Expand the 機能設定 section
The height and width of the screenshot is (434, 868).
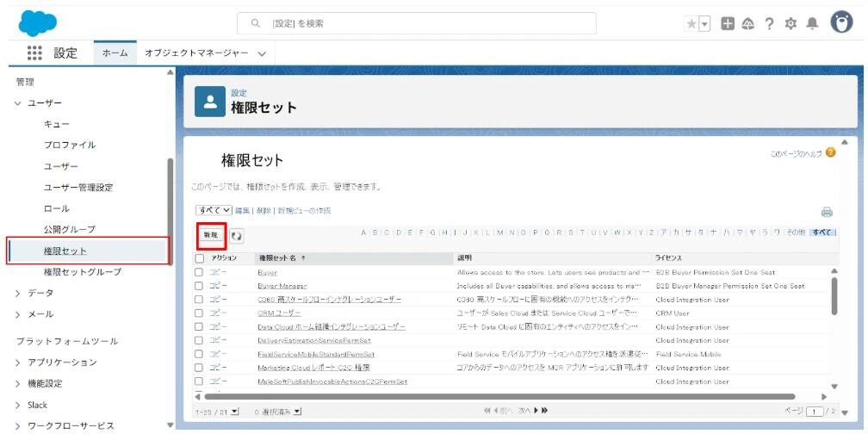click(x=18, y=384)
